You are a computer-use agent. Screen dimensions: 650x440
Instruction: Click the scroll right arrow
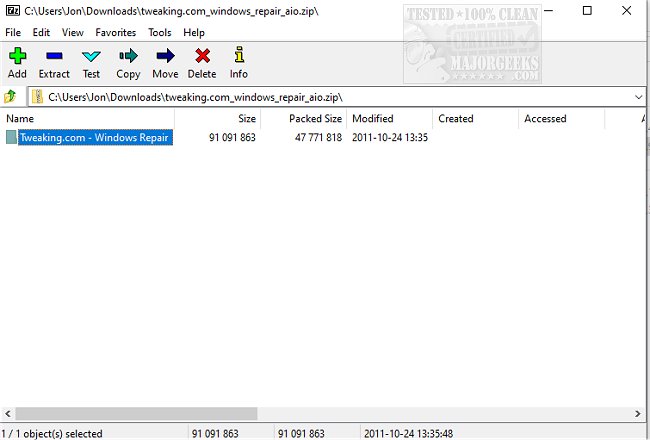pos(638,413)
